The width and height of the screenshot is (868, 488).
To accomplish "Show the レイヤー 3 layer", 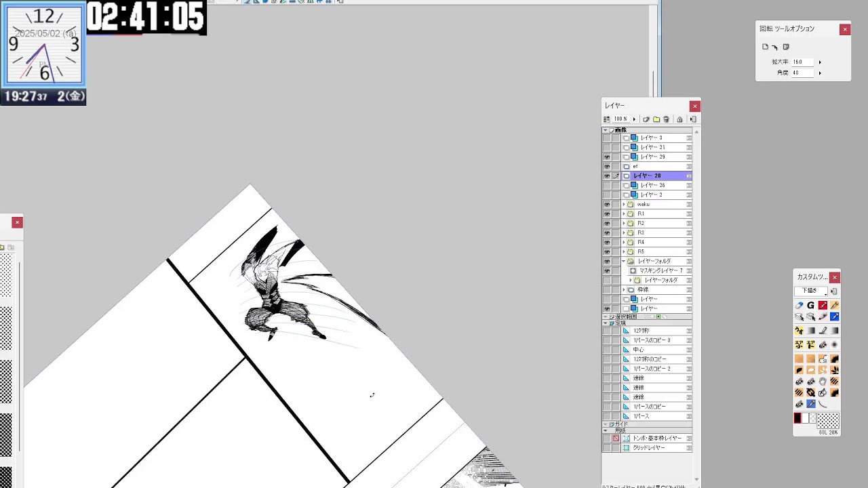I will coord(607,138).
